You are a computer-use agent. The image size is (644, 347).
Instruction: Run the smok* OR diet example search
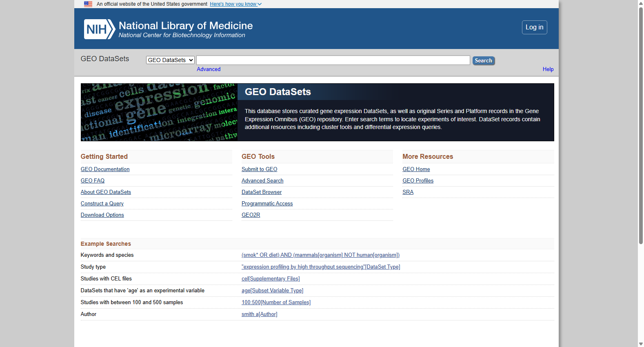(x=320, y=255)
